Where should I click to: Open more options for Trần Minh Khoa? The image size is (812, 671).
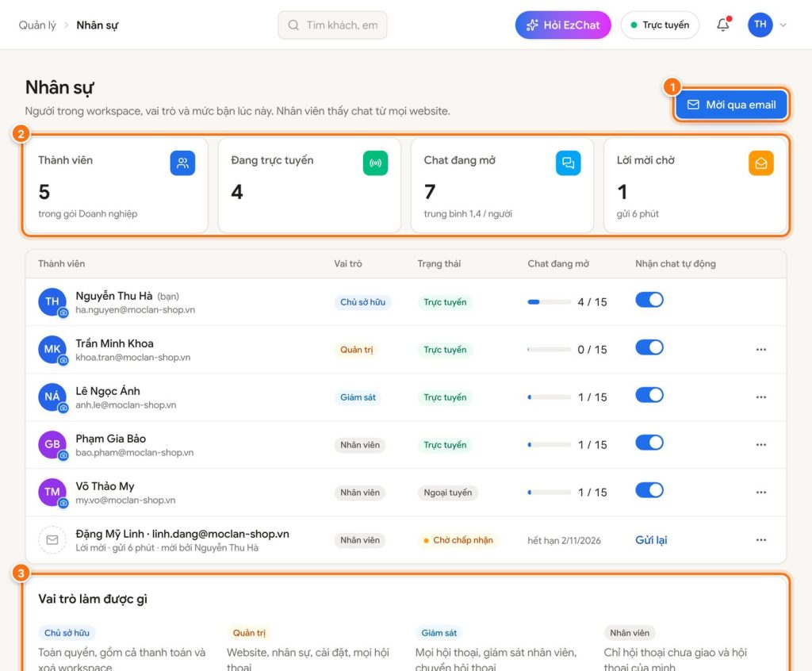pos(760,350)
